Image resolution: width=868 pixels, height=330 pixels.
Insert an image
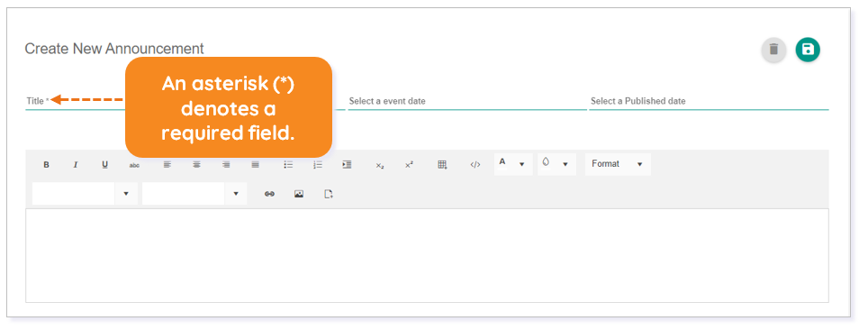coord(299,194)
